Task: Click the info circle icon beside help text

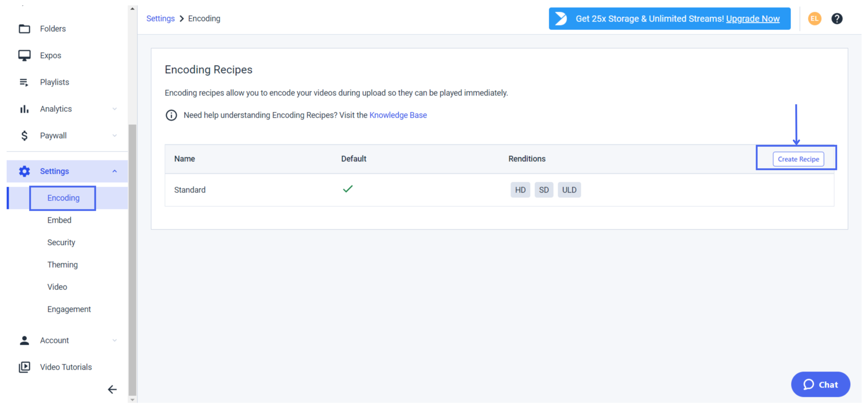Action: 171,115
